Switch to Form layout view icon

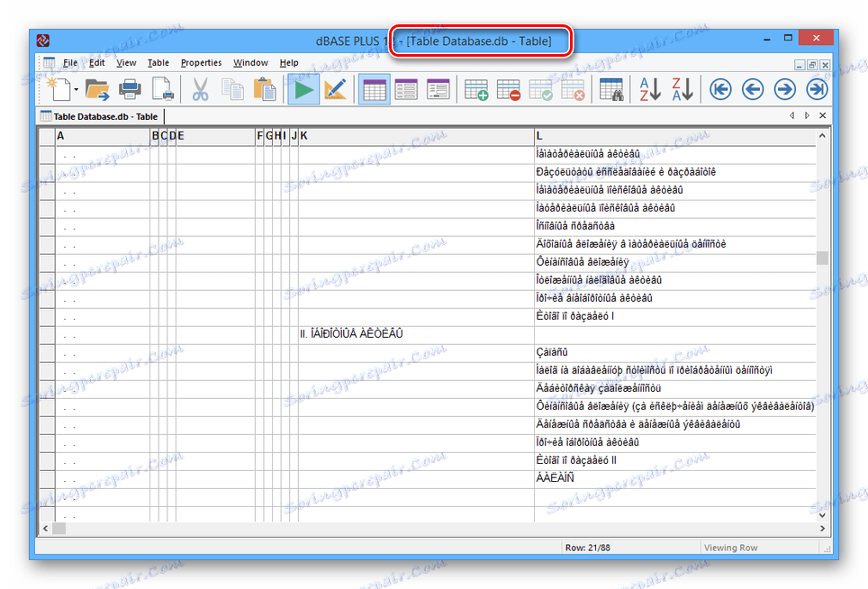406,89
